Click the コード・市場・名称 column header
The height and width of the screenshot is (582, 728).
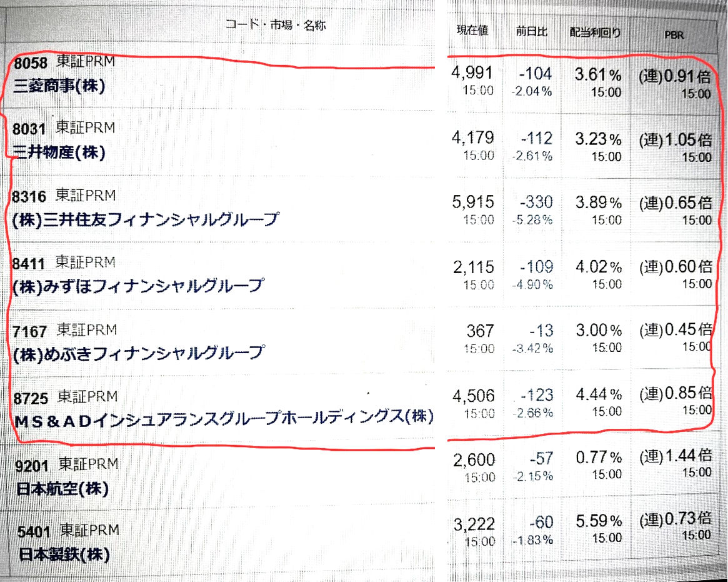tap(276, 25)
